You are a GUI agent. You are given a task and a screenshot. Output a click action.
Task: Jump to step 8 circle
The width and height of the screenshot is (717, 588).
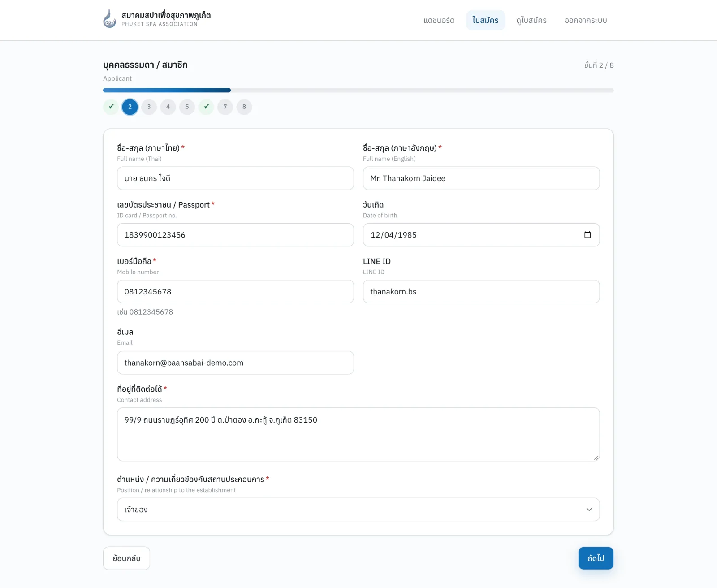[x=244, y=107]
